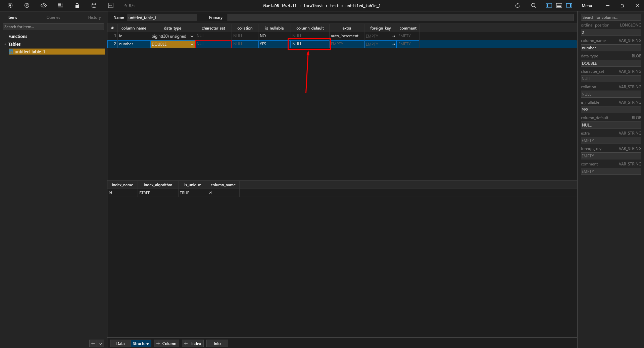
Task: Toggle the left sidebar panel visibility
Action: [x=549, y=5]
